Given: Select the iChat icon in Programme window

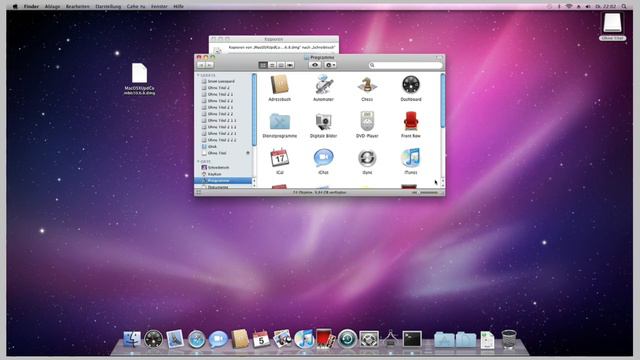Looking at the screenshot, I should pos(323,158).
